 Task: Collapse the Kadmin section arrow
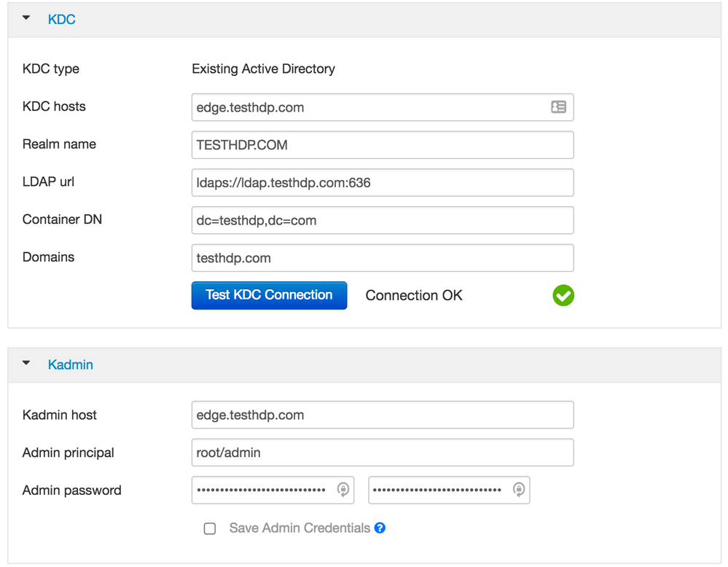point(27,363)
